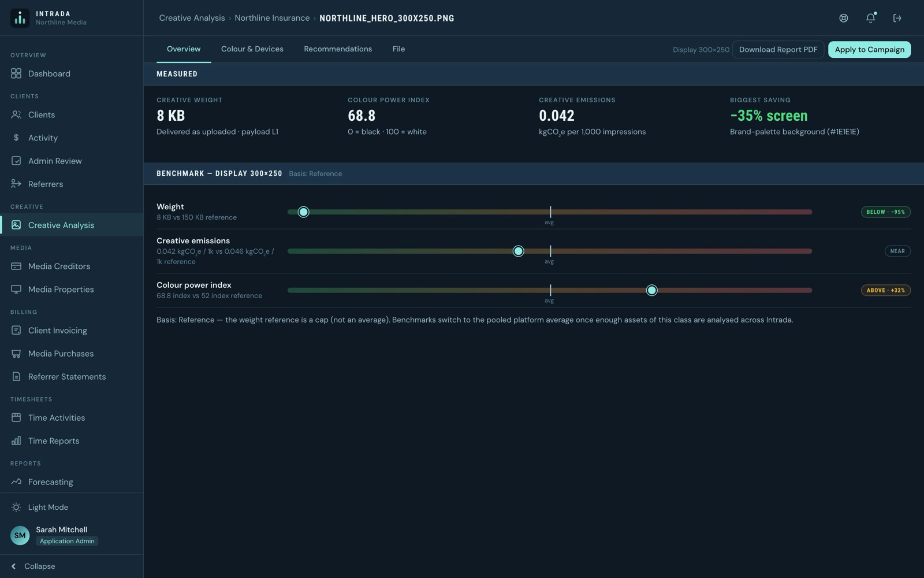Switch to the Colour & Devices tab
Image resolution: width=924 pixels, height=578 pixels.
pyautogui.click(x=252, y=49)
